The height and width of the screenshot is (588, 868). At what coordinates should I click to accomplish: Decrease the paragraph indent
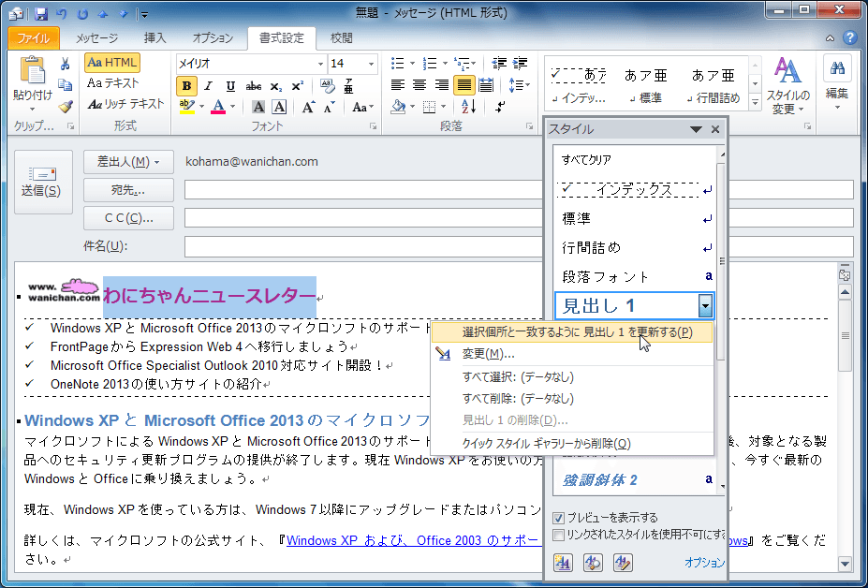tap(498, 63)
